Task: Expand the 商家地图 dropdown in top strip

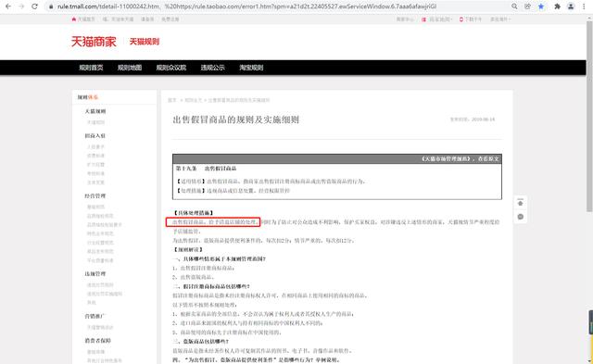Action: tap(437, 19)
